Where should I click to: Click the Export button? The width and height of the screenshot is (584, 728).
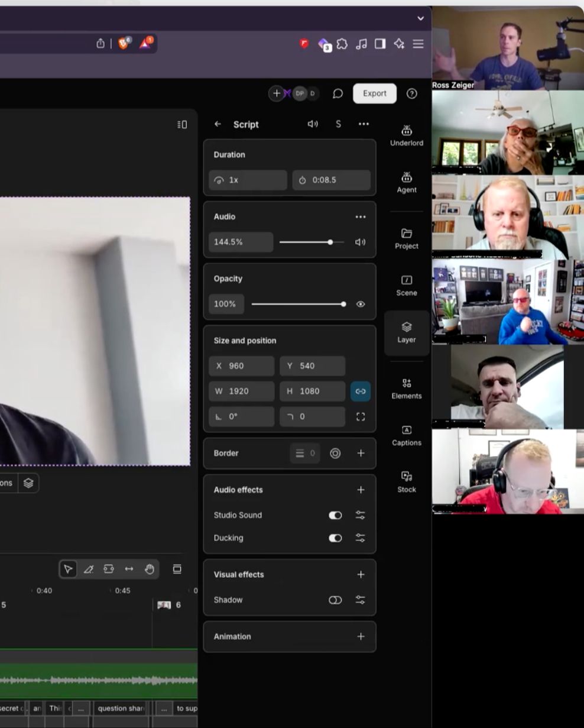[375, 93]
